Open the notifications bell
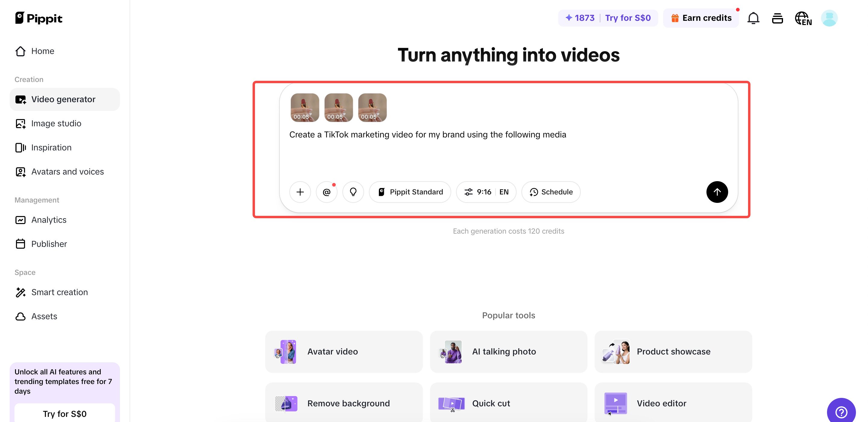 tap(753, 18)
